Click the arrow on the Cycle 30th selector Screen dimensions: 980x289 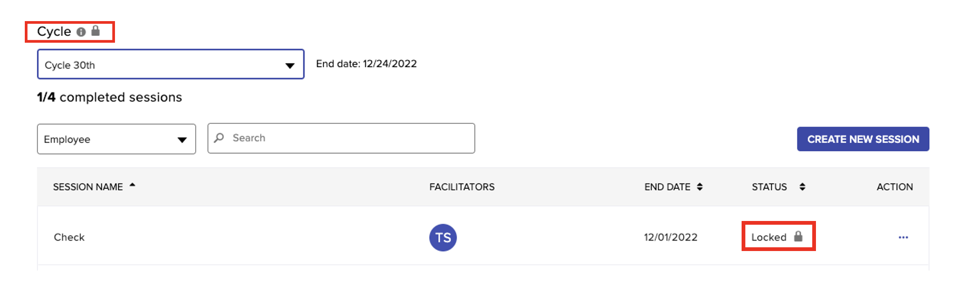[x=290, y=65]
